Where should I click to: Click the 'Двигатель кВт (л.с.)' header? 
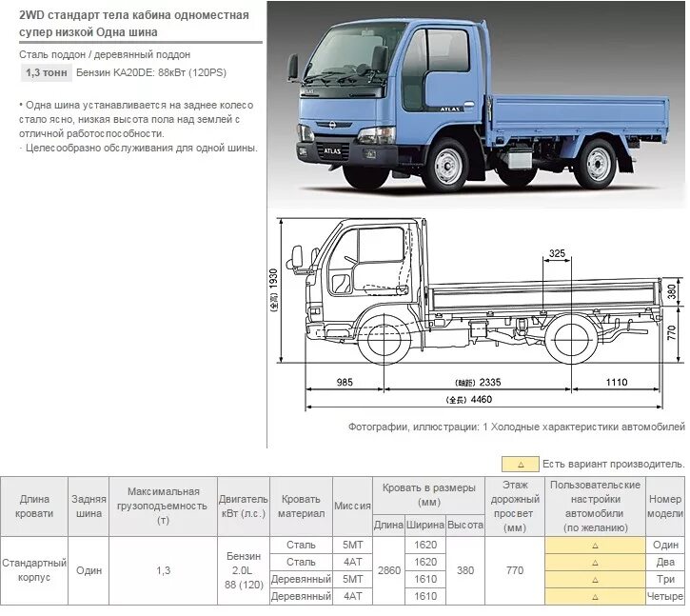(244, 507)
